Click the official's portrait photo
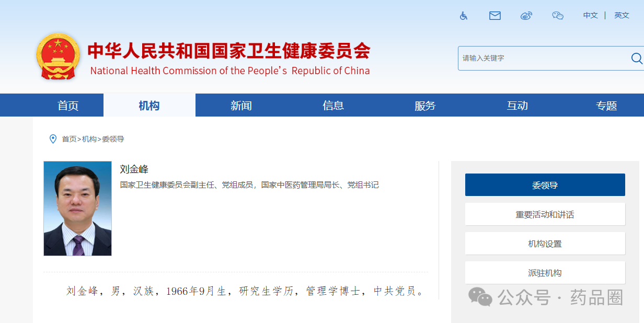This screenshot has width=644, height=323. [77, 209]
